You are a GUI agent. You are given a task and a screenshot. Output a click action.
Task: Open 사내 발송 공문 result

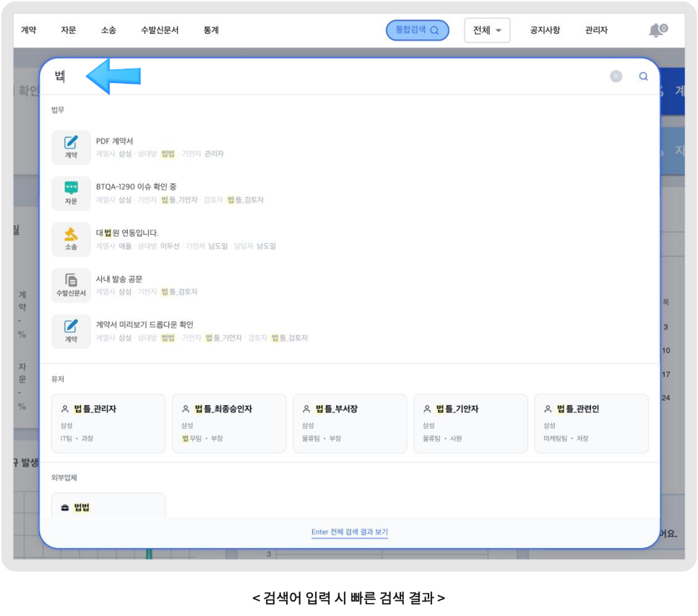click(119, 279)
